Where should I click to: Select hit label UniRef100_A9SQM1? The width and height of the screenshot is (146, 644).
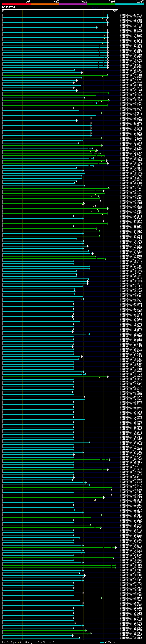click(131, 67)
